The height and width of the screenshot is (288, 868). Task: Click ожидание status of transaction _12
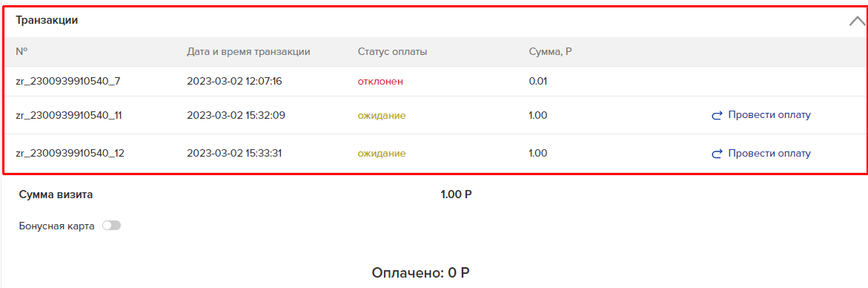click(382, 154)
